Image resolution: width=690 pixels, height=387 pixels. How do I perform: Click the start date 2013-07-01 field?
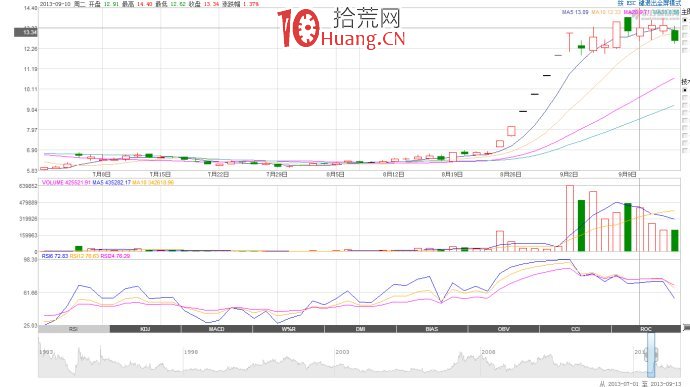[623, 384]
